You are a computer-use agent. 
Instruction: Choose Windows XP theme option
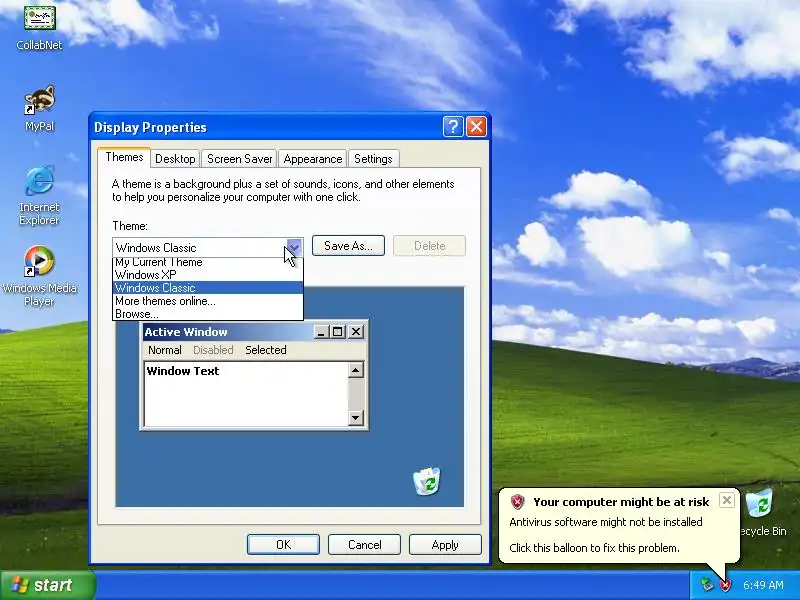208,275
